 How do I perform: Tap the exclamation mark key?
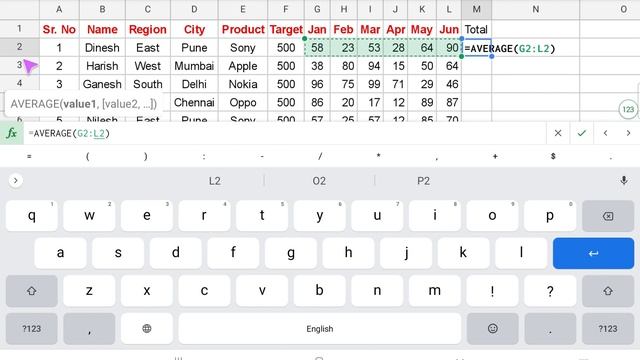(493, 291)
